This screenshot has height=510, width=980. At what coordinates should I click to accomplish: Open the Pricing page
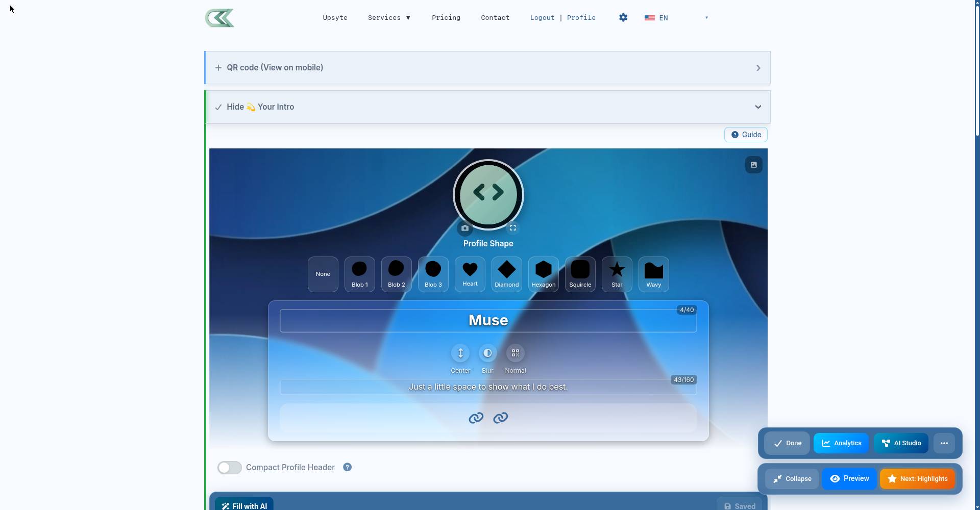[446, 18]
